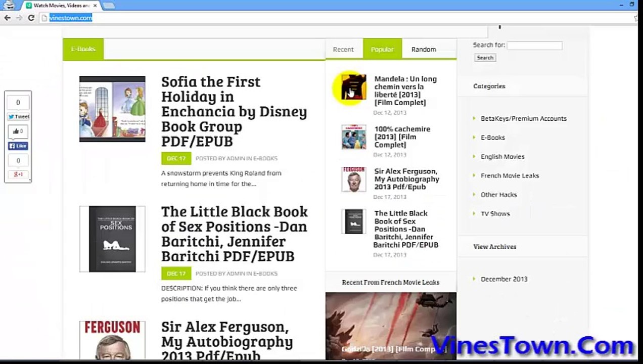Screen dimensions: 643x364
Task: Open the Little Black Book small sidebar thumbnail
Action: tap(353, 221)
